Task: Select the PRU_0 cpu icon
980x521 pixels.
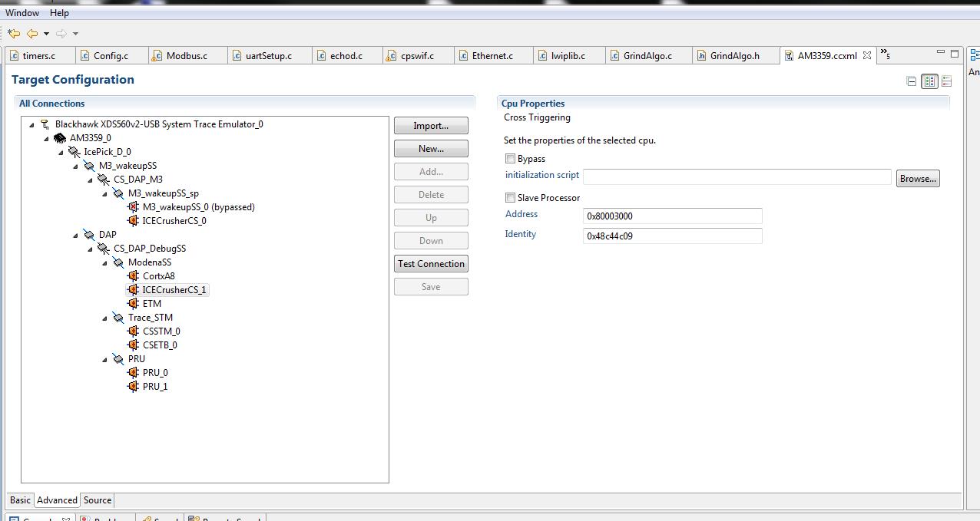Action: click(x=133, y=373)
